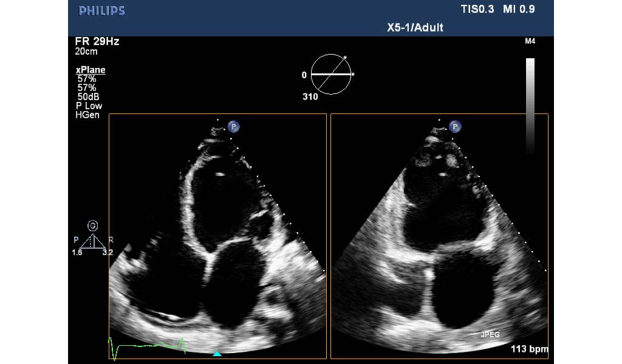The image size is (622, 364).
Task: Click the G focus depth indicator icon
Action: [92, 226]
